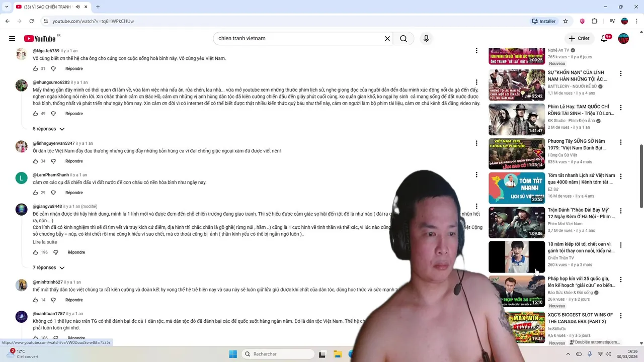Viewport: 644px width, 362px height.
Task: Click Installer app button
Action: point(544,21)
